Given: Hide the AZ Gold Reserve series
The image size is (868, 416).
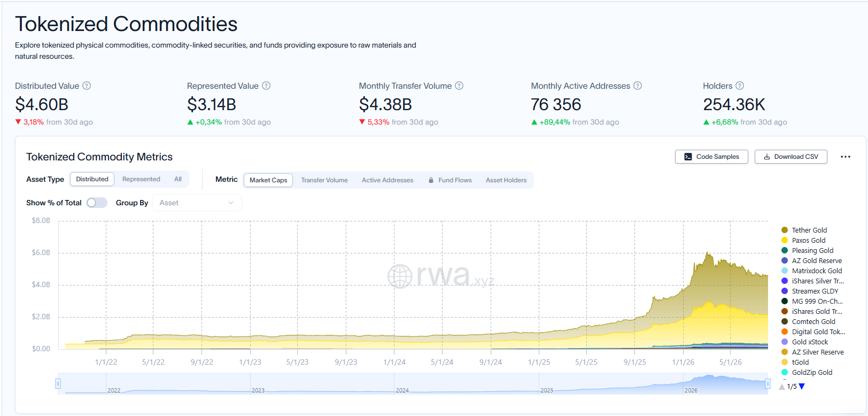Looking at the screenshot, I should pos(811,260).
